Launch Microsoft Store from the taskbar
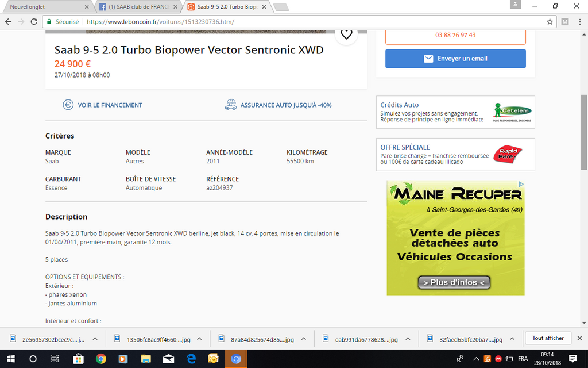The width and height of the screenshot is (588, 368). (x=78, y=359)
